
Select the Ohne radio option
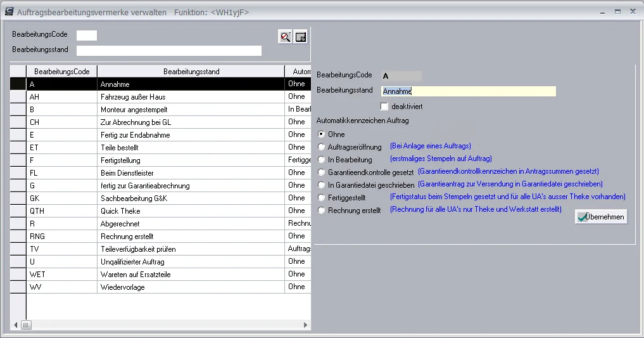(x=321, y=134)
